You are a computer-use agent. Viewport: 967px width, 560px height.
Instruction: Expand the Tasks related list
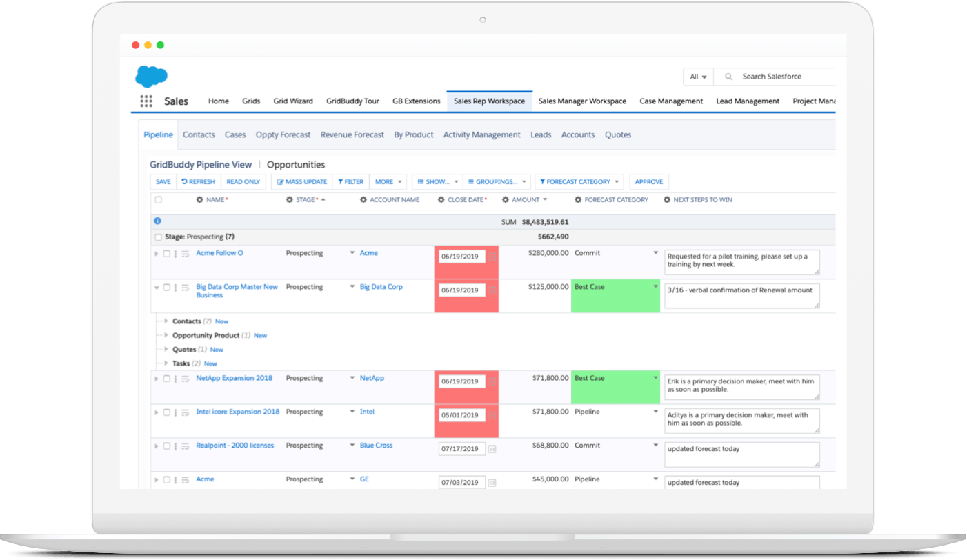pyautogui.click(x=166, y=363)
